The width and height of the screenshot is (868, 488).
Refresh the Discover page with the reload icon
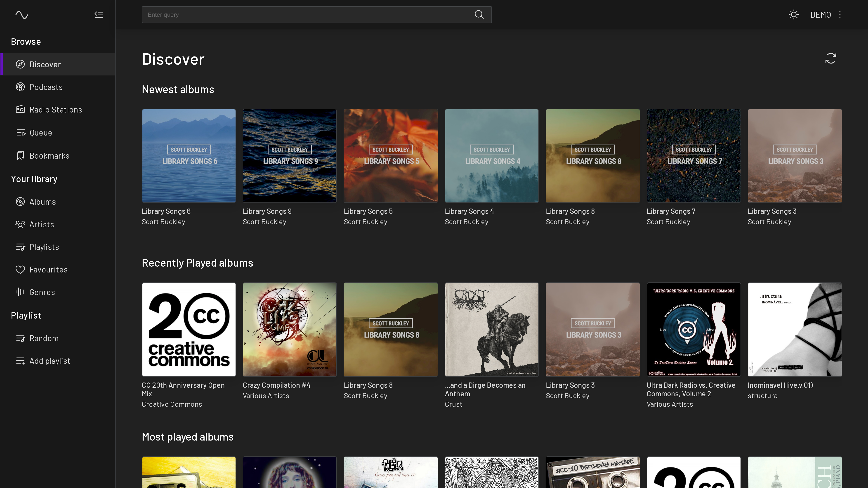click(831, 58)
